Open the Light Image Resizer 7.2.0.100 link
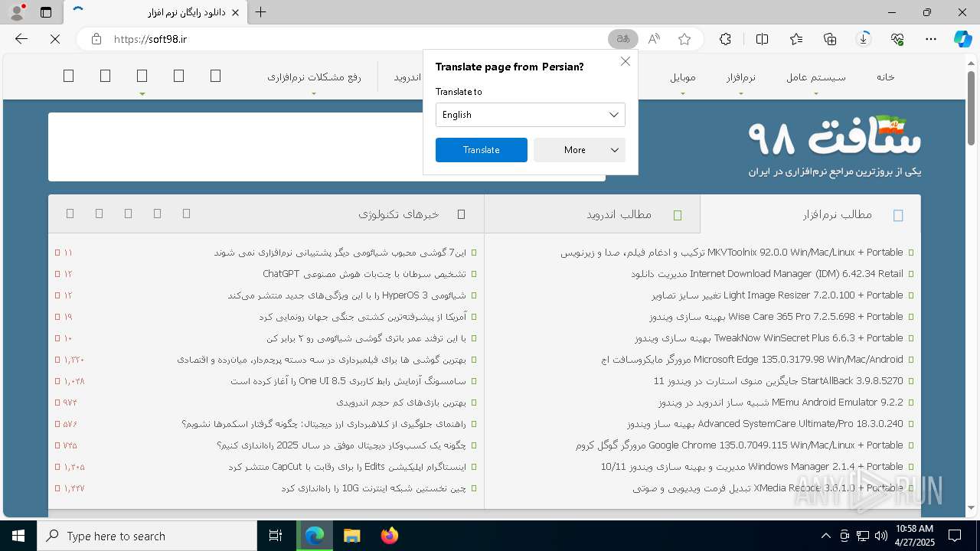This screenshot has height=551, width=980. (777, 295)
